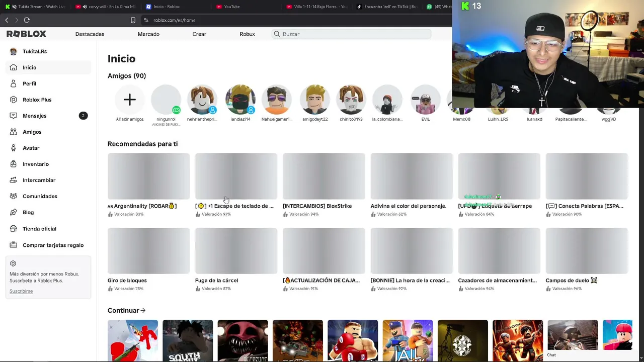
Task: Open Inventario in the sidebar
Action: (48, 164)
